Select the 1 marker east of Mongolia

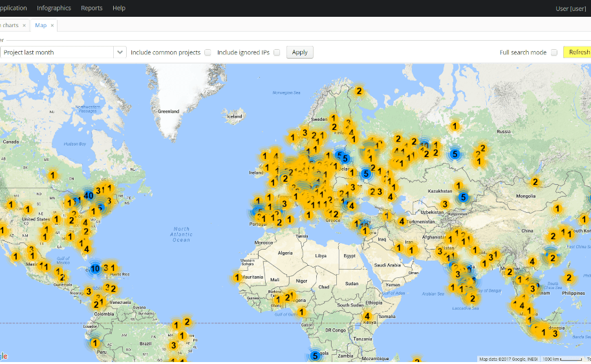(557, 208)
